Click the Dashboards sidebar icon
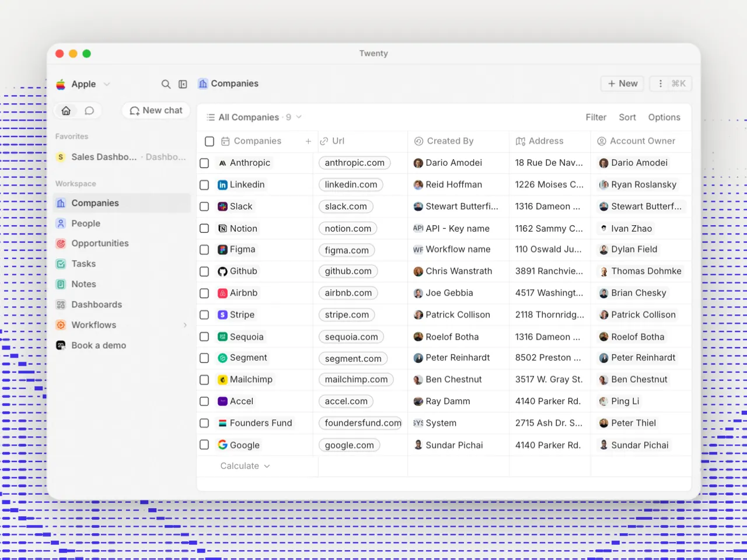This screenshot has height=560, width=747. pyautogui.click(x=61, y=304)
